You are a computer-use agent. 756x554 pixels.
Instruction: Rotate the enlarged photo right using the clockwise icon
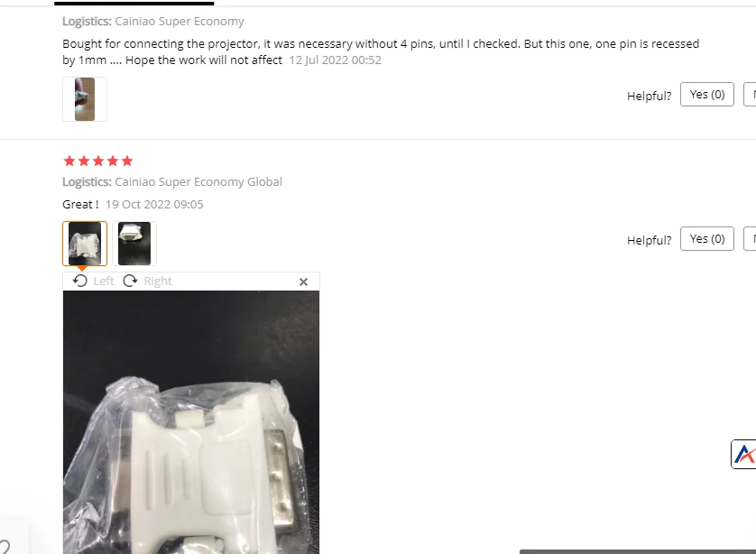130,281
